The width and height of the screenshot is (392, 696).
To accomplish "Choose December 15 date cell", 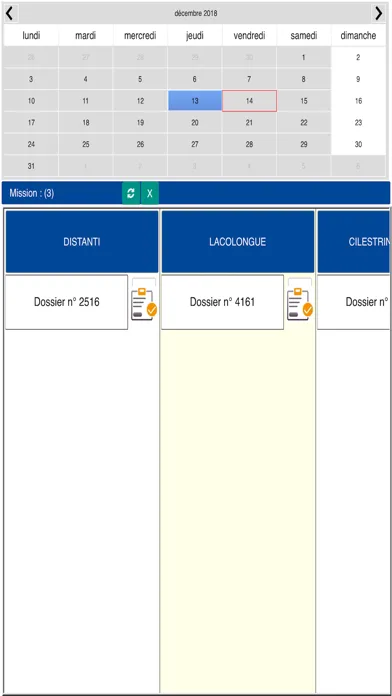I will 304,101.
